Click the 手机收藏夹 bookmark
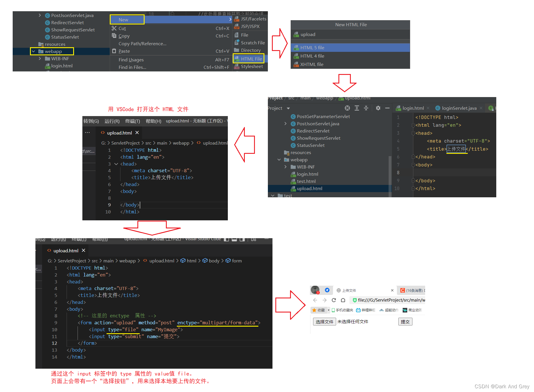 pos(342,310)
